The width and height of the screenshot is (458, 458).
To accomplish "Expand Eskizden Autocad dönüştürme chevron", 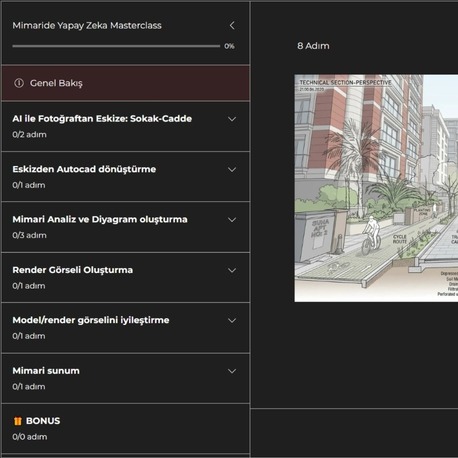I will coord(232,169).
